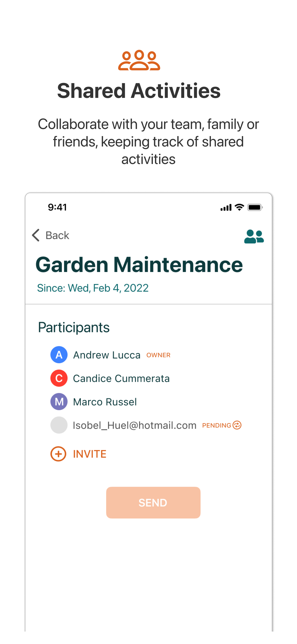This screenshot has width=297, height=644.
Task: Tap the gray placeholder avatar for Isobel_Huel
Action: 59,425
